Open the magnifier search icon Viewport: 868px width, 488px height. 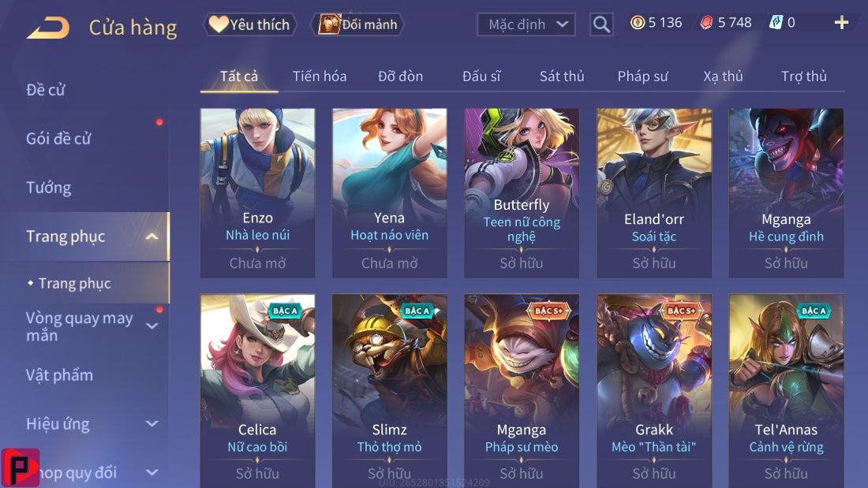point(601,24)
